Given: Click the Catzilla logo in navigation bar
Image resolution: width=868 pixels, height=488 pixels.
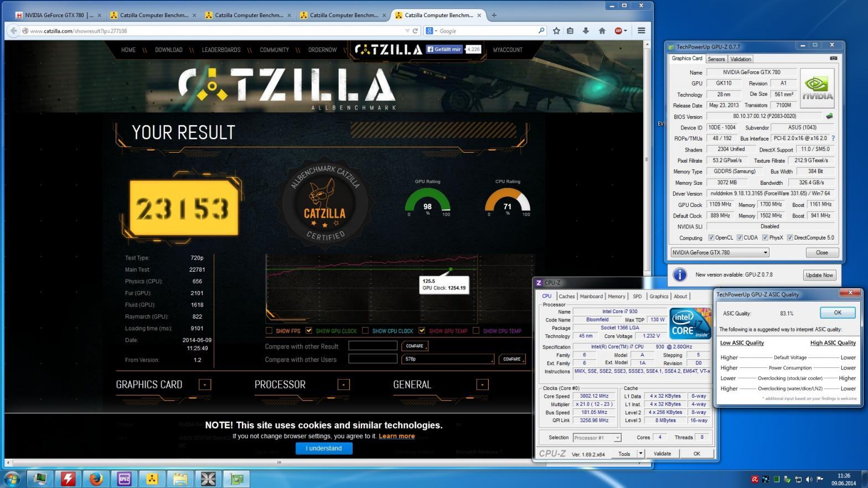Looking at the screenshot, I should pos(389,50).
